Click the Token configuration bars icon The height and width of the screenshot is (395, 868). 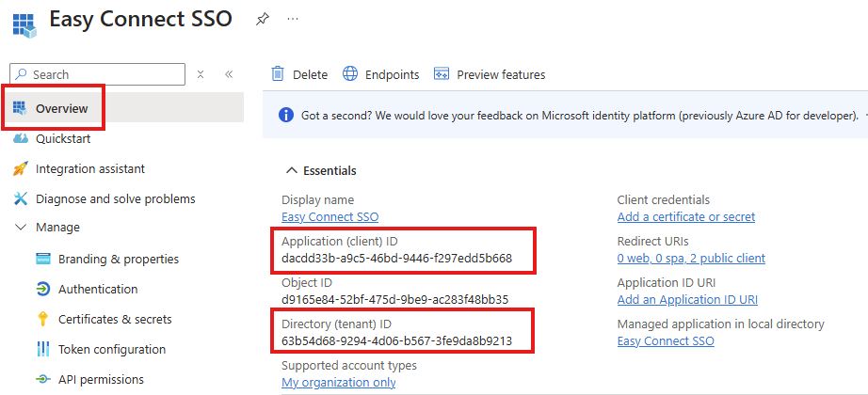(43, 349)
